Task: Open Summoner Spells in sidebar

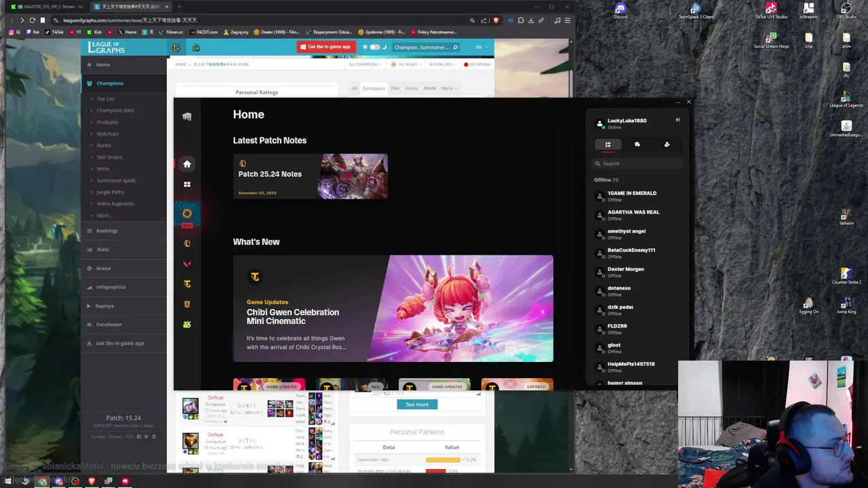Action: pyautogui.click(x=116, y=180)
